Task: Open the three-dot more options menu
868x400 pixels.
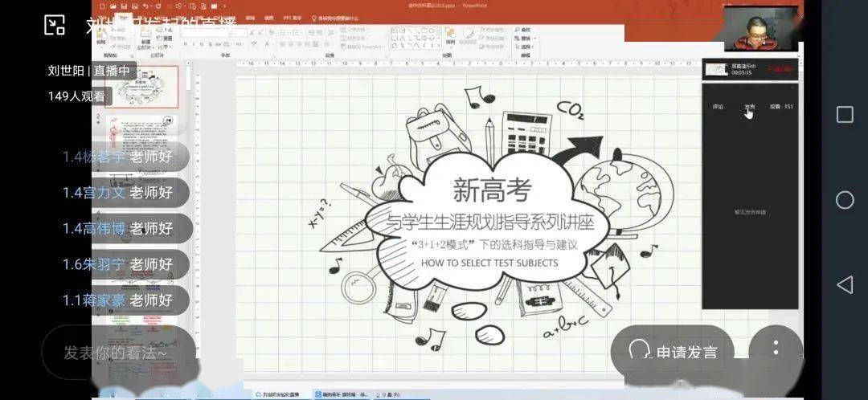Action: (x=776, y=348)
